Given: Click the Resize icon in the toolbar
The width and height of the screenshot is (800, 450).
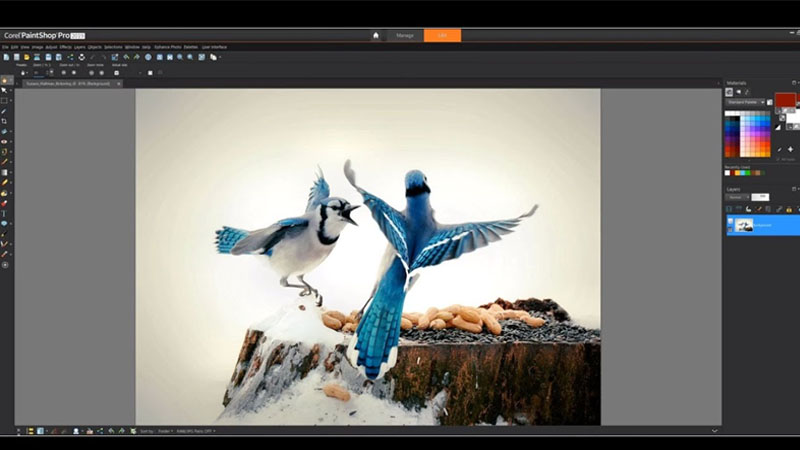Looking at the screenshot, I should coord(115,57).
